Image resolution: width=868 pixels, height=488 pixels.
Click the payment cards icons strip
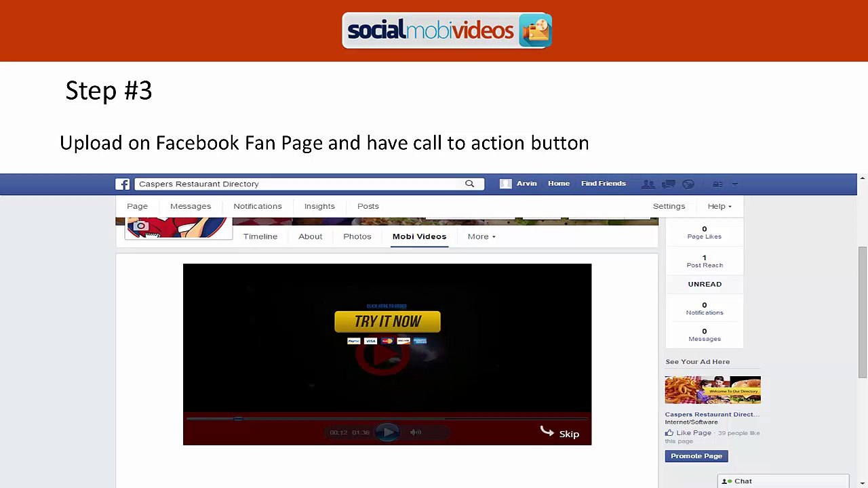tap(387, 341)
